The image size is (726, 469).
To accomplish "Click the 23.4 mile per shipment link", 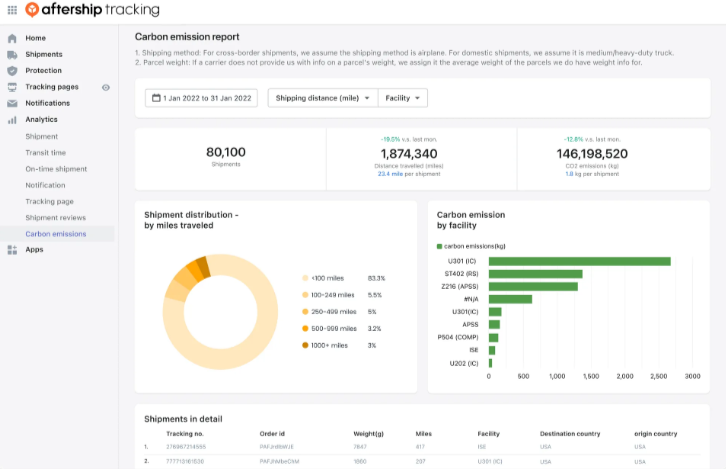I will pos(406,173).
